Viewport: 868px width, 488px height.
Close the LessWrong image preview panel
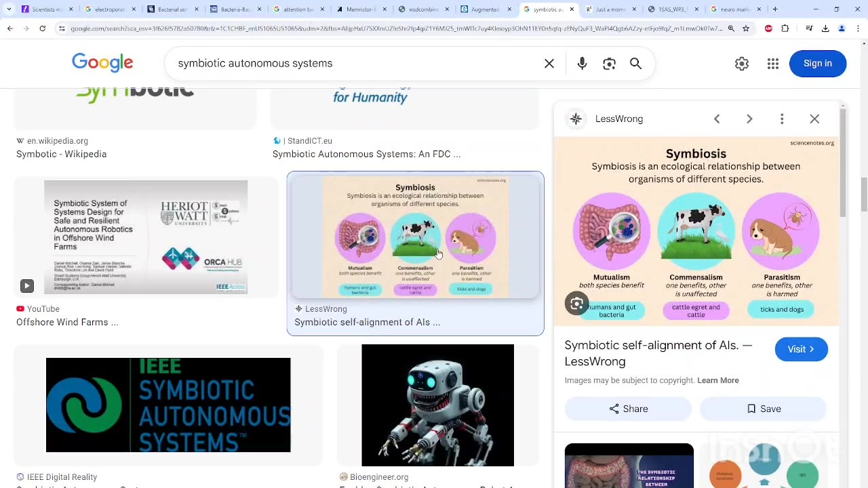coord(814,119)
